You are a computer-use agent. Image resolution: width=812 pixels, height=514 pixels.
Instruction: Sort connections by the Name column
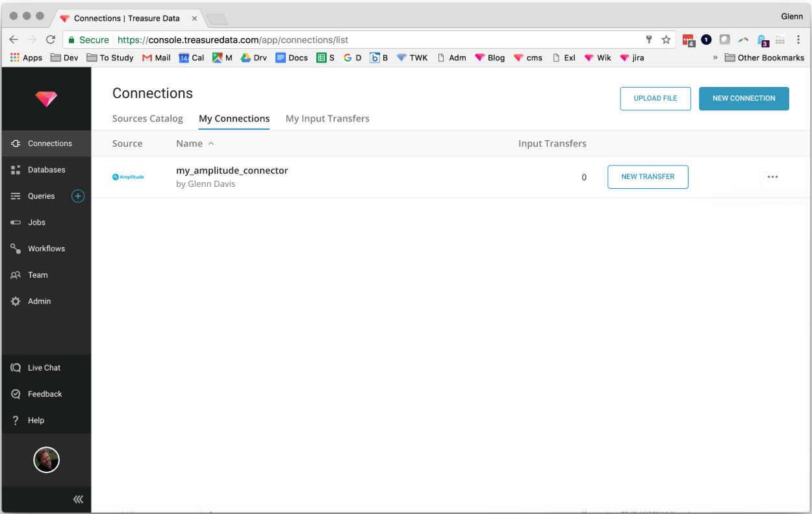pos(190,143)
